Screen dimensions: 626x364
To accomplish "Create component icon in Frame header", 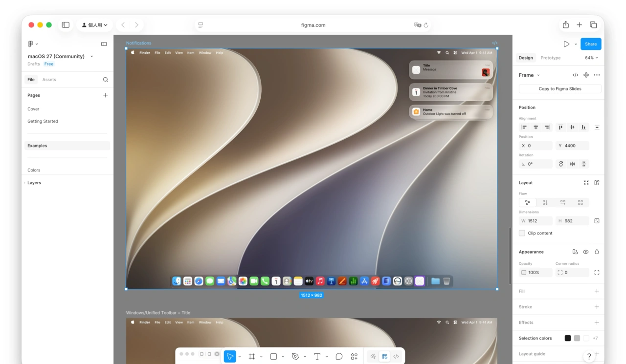I will tap(586, 75).
